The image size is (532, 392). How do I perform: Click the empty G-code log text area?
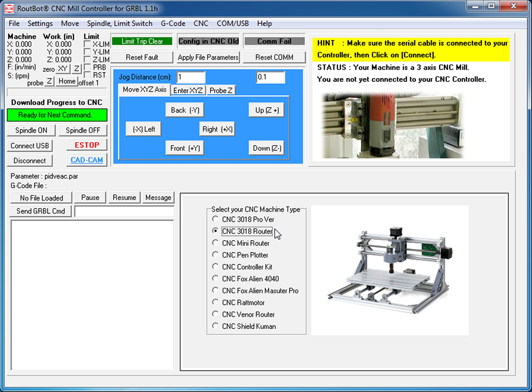[92, 295]
